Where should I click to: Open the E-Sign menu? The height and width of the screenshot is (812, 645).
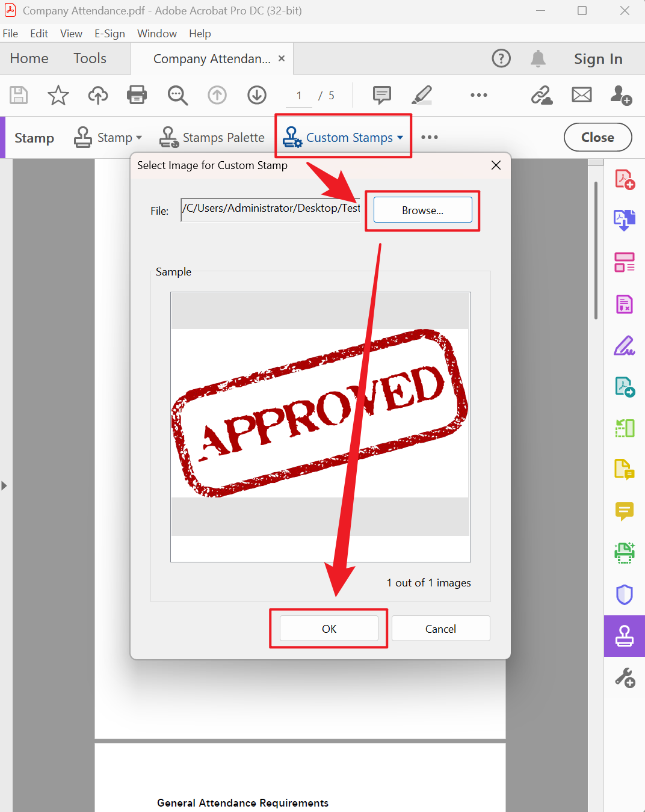click(110, 34)
